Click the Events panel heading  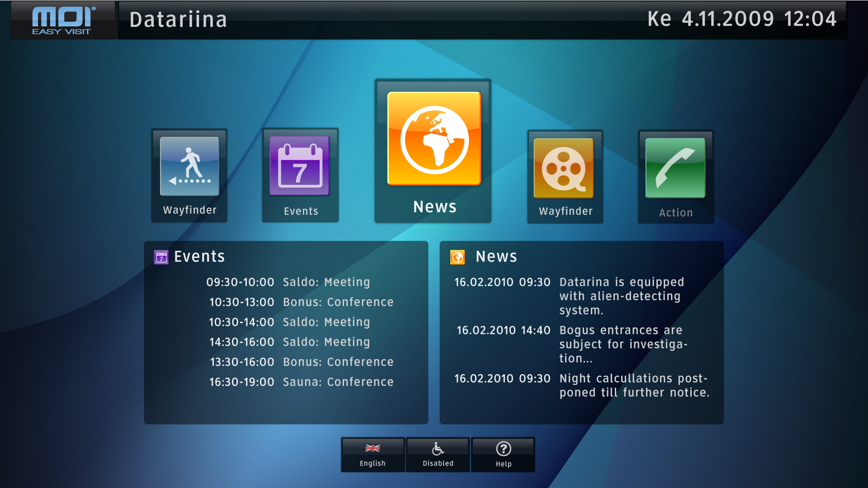pyautogui.click(x=199, y=257)
